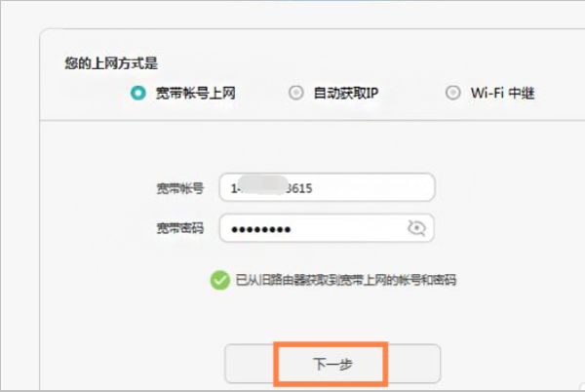
Task: Click empty area right of account digits
Action: (373, 187)
